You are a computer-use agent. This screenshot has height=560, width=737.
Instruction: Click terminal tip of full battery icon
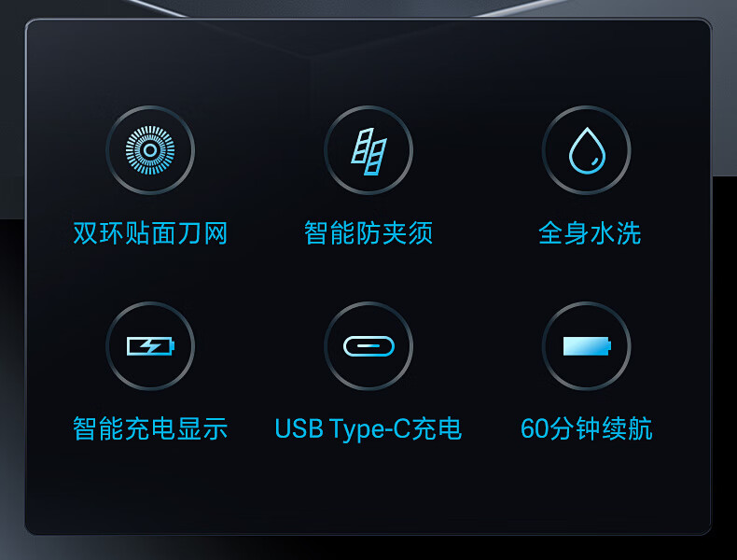[x=609, y=346]
